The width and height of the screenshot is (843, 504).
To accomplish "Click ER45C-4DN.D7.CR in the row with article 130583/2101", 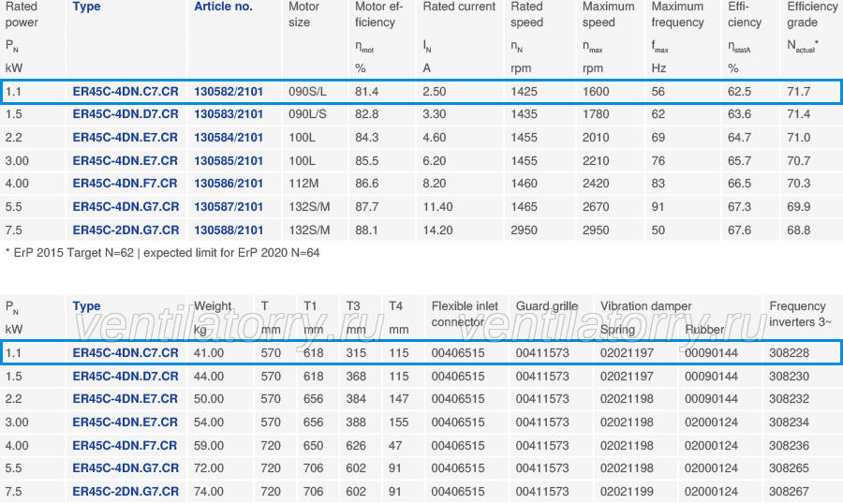I will click(126, 114).
